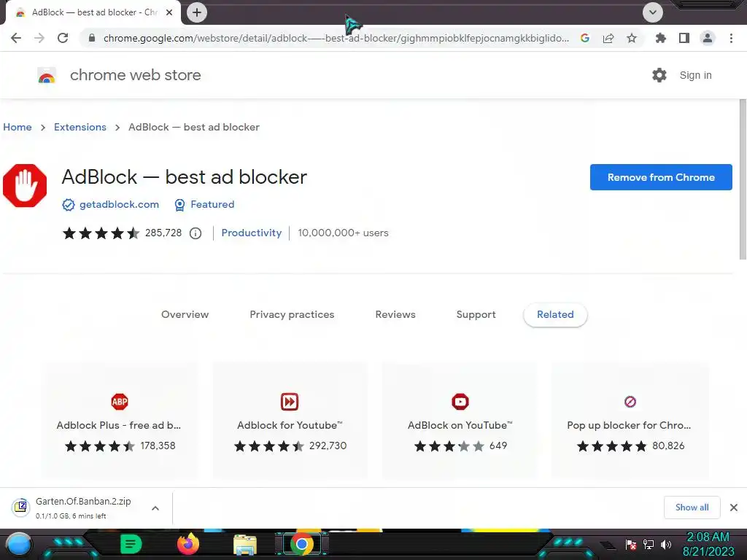This screenshot has height=560, width=747.
Task: Expand download options chevron
Action: [x=155, y=508]
